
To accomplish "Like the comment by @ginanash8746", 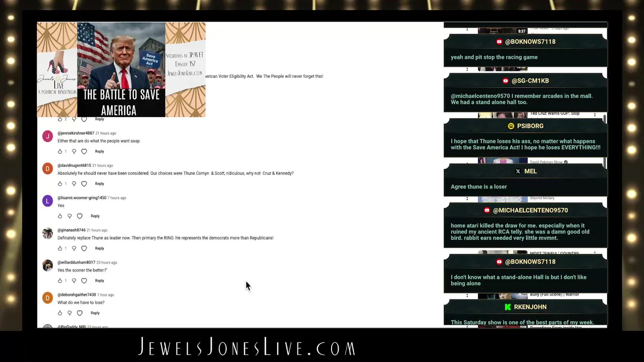I will [60, 248].
